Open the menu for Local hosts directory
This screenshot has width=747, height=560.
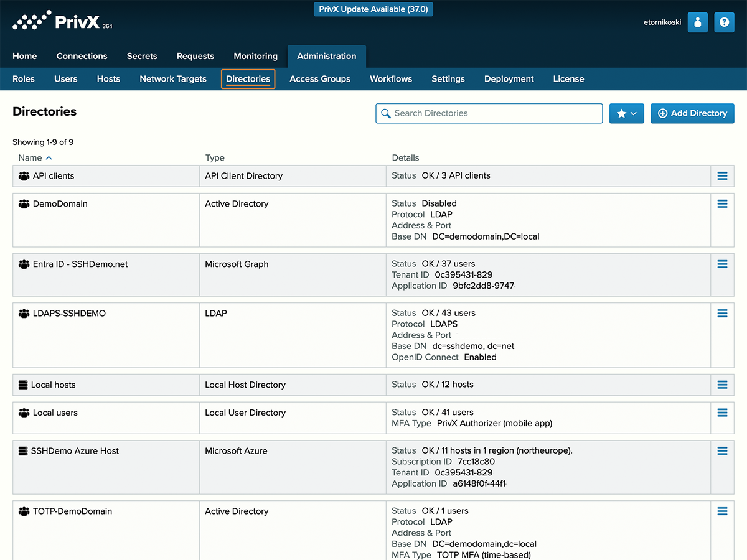click(x=722, y=385)
